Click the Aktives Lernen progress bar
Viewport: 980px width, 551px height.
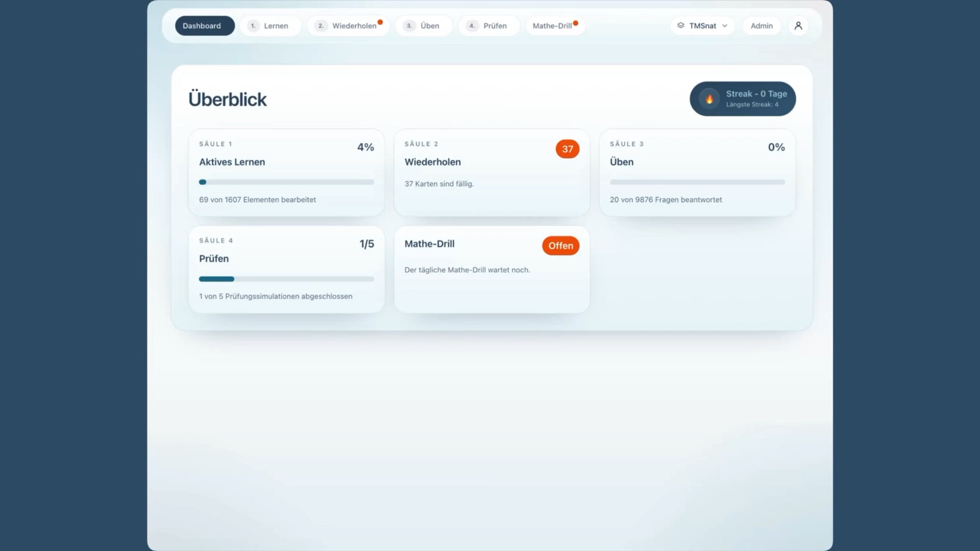tap(287, 182)
